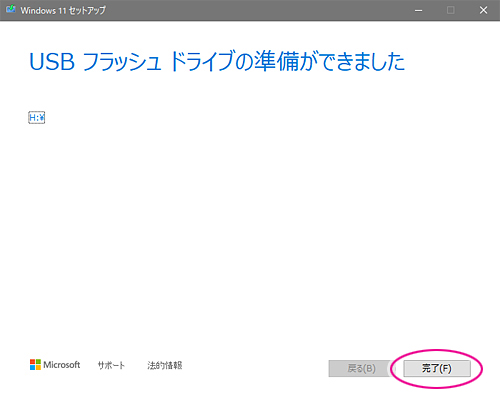Click the Microsoft four-color logo
500x395 pixels.
(35, 364)
